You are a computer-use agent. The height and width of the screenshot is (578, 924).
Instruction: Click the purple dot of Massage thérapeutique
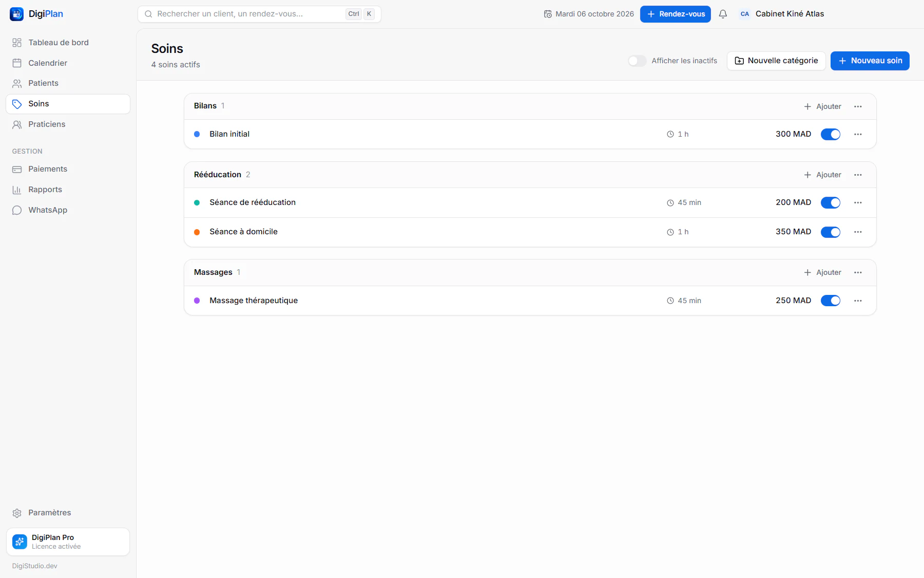tap(197, 301)
